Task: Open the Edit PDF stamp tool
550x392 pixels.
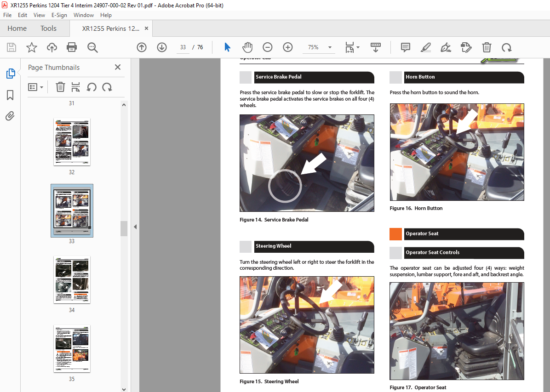Action: (x=466, y=47)
